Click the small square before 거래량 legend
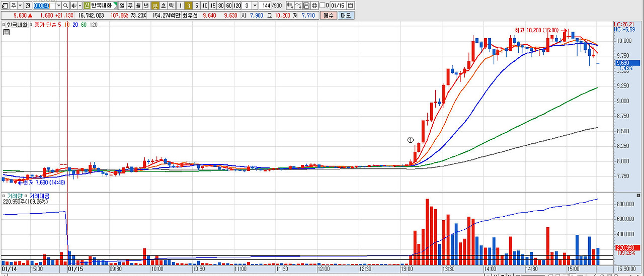 click(4, 196)
